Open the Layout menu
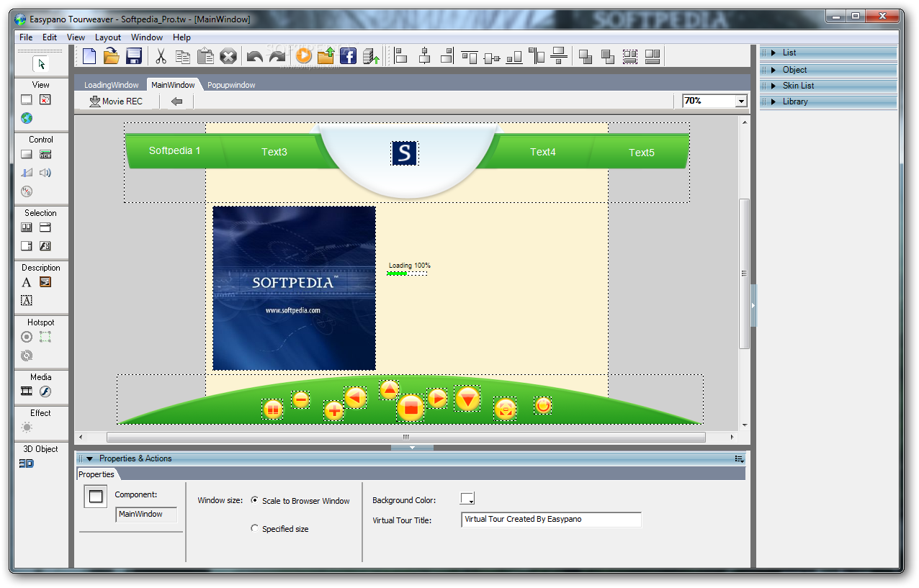Viewport: 919px width, 588px height. tap(108, 37)
